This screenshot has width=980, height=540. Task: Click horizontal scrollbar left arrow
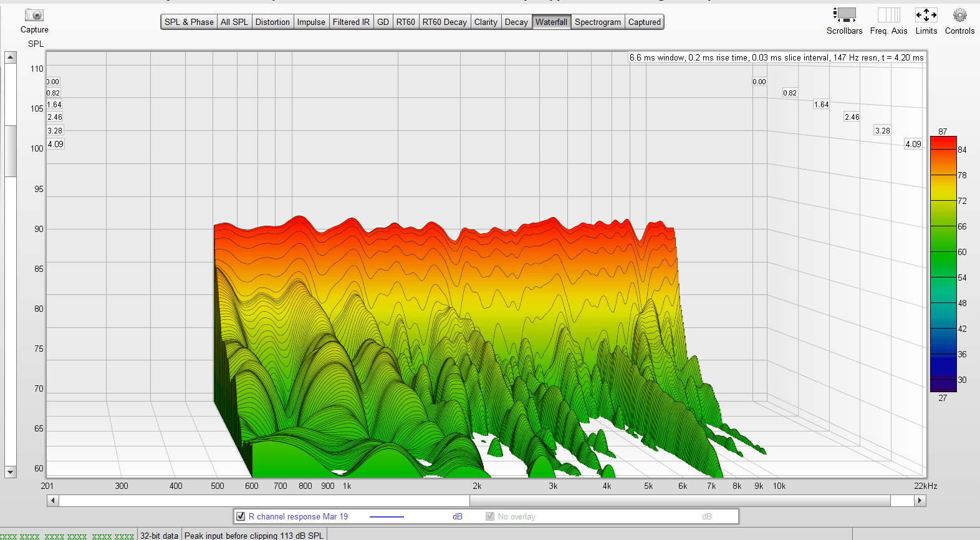53,500
